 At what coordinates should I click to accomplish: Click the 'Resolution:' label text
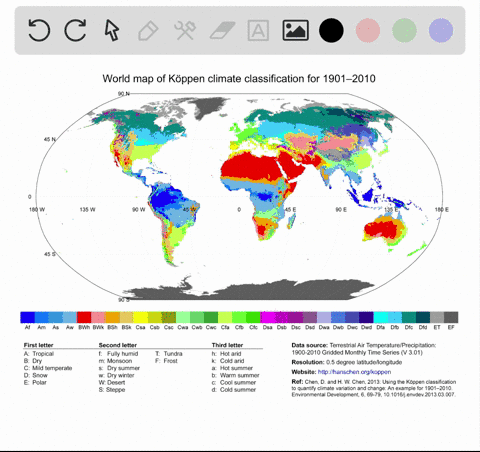pyautogui.click(x=308, y=362)
